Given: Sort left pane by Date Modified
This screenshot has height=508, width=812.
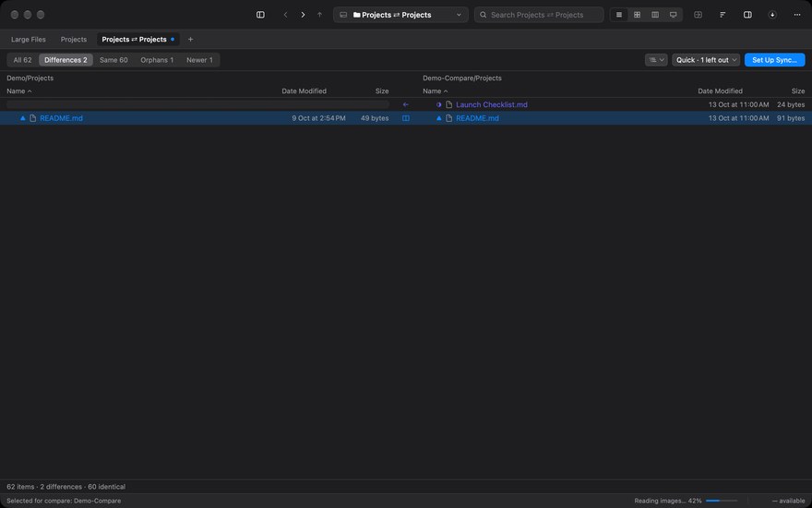Looking at the screenshot, I should (x=304, y=91).
